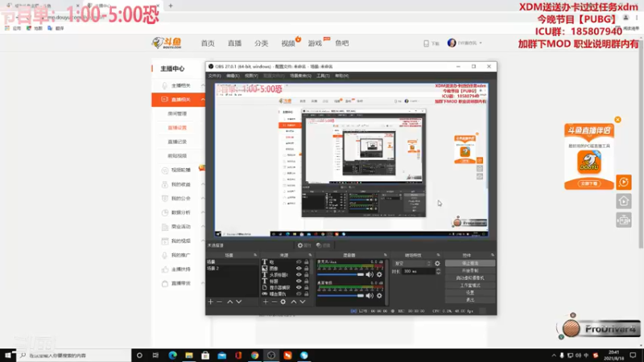Open the 直播设置 link in the Douyu sidebar
This screenshot has width=644, height=362.
(x=177, y=128)
